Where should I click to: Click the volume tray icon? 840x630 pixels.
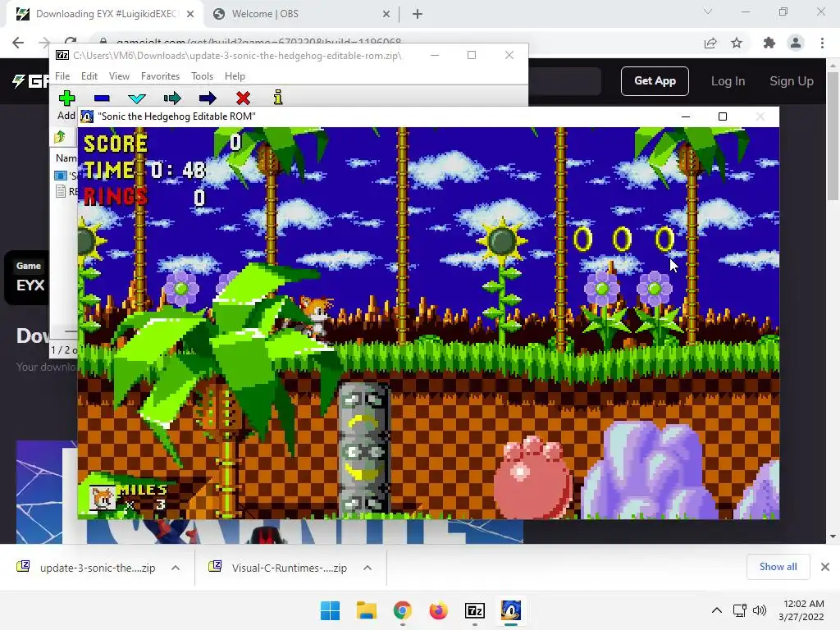point(759,610)
